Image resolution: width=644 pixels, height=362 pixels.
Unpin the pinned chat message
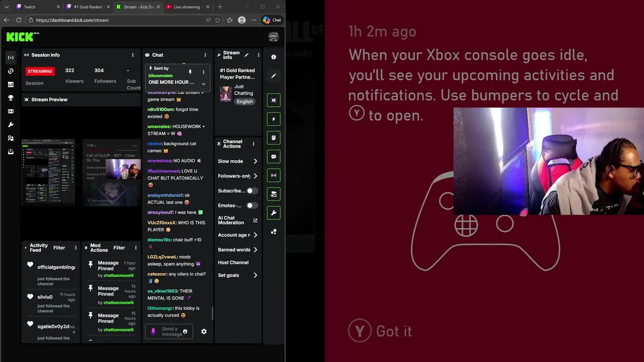190,72
